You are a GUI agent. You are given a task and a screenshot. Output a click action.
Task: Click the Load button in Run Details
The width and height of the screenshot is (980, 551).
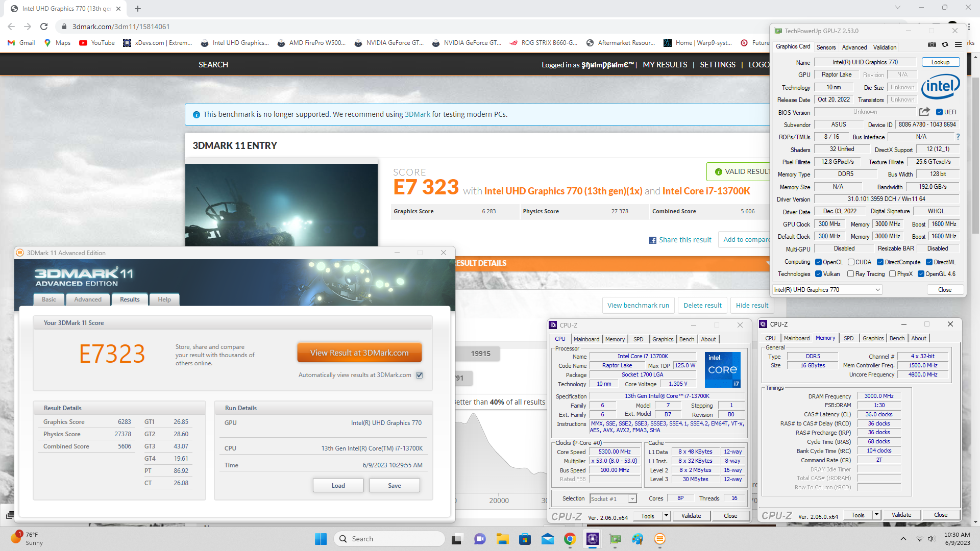click(338, 485)
